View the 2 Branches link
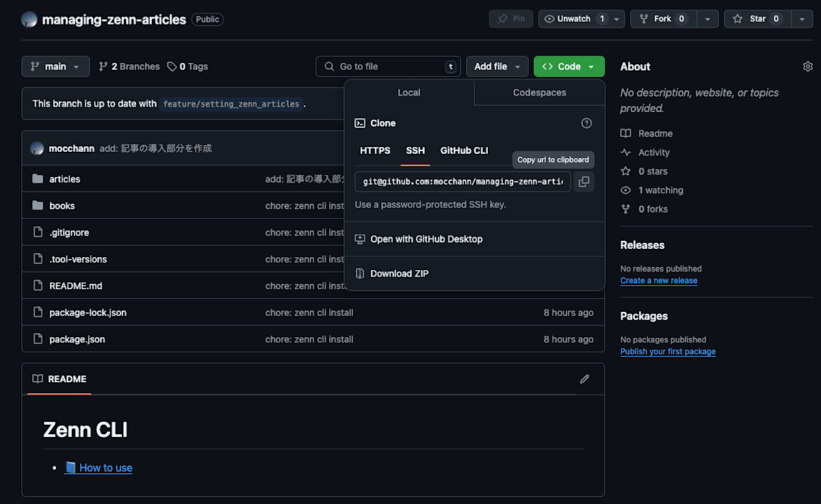 coord(129,66)
